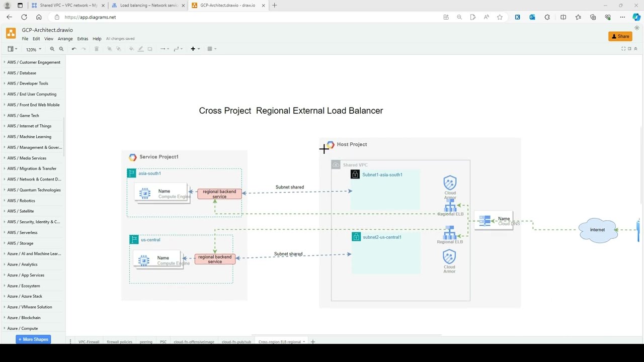Zoom out with the magnifier minus icon

[x=61, y=49]
